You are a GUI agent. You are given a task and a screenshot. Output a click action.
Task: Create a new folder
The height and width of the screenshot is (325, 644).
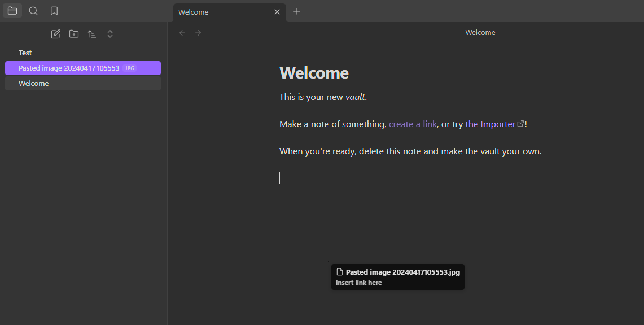click(74, 34)
